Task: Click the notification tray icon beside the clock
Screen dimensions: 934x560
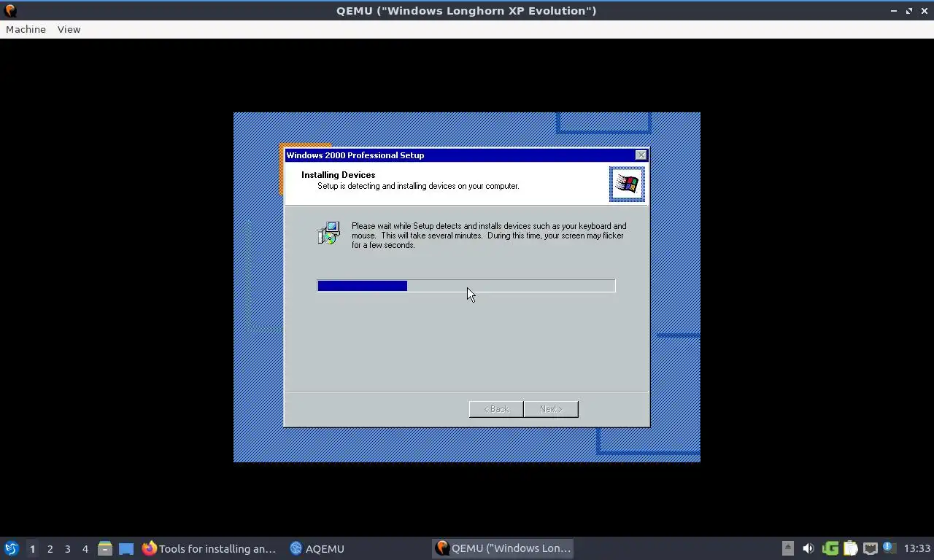Action: [x=889, y=548]
